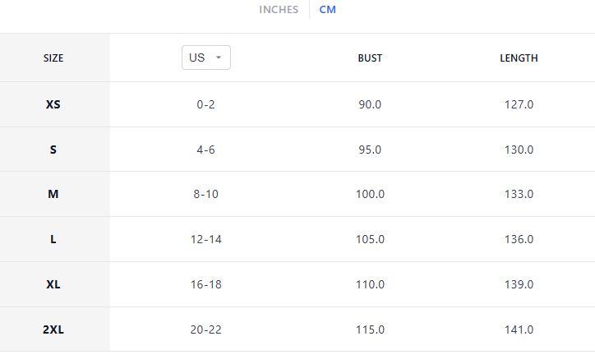
Task: Select the 2XL size row label
Action: tap(53, 329)
